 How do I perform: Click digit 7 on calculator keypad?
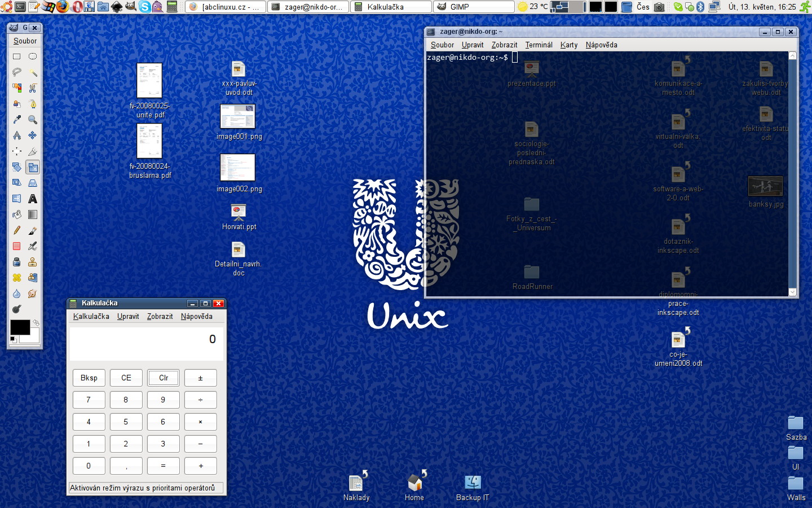tap(89, 400)
